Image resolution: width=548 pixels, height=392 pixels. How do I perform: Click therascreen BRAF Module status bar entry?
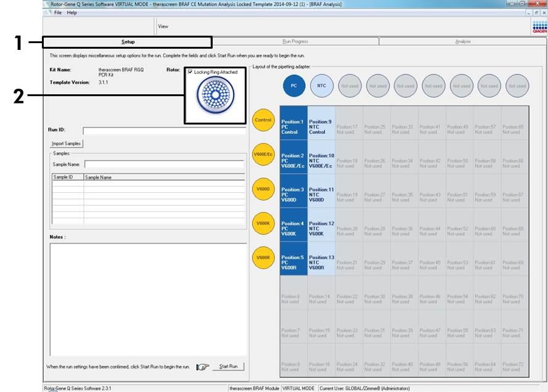click(x=254, y=388)
